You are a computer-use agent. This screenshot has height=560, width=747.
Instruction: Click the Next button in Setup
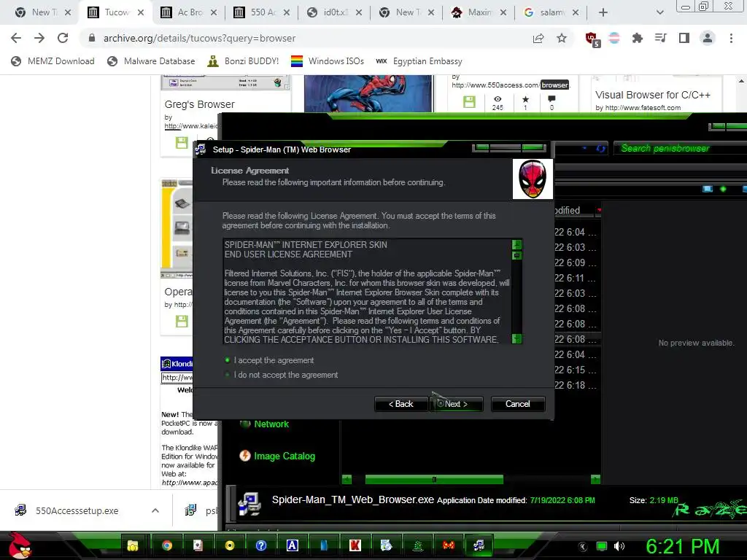[457, 404]
